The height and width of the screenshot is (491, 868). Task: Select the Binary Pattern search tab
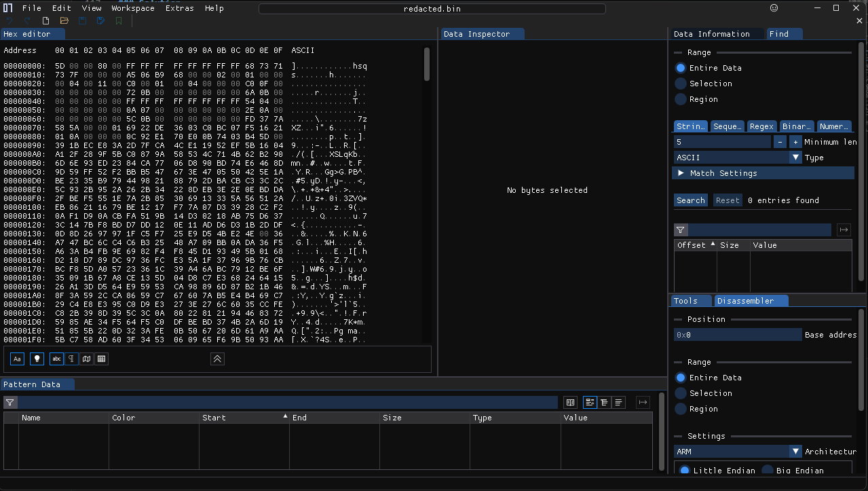click(x=796, y=126)
